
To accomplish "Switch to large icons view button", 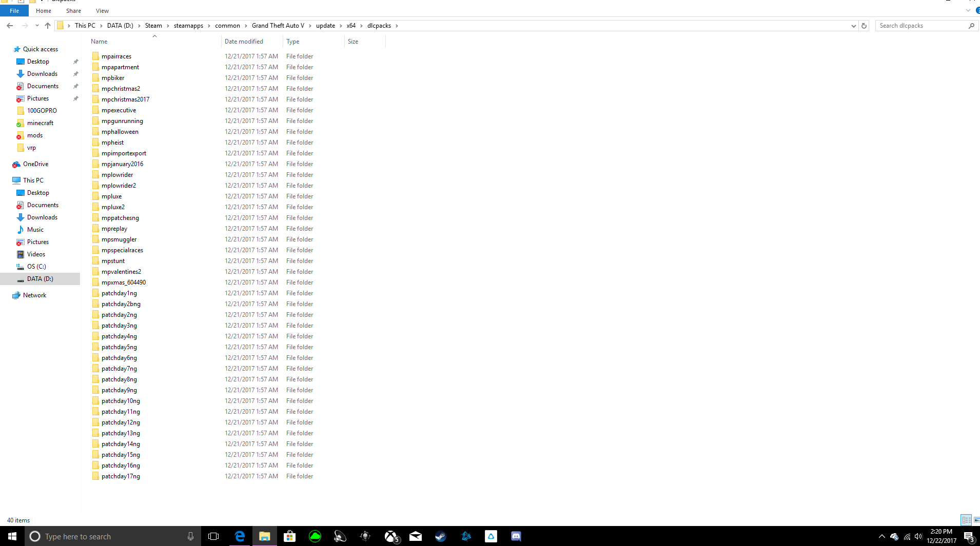I will click(x=976, y=520).
